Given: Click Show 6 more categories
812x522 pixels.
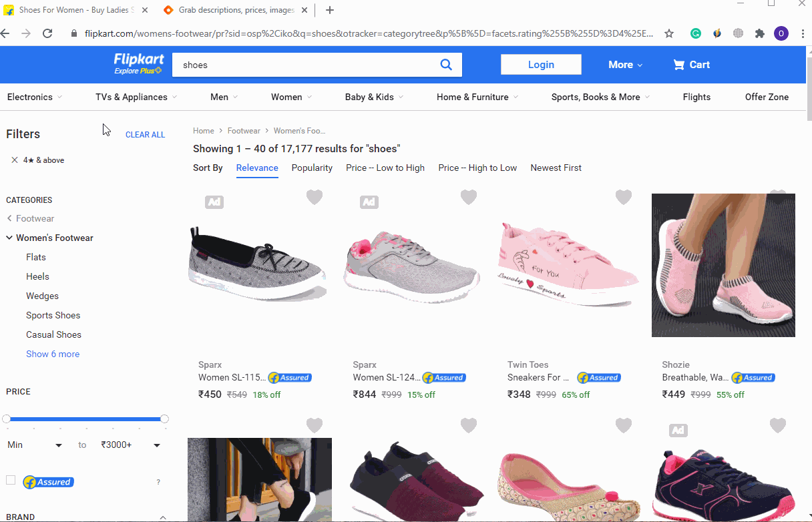Looking at the screenshot, I should click(53, 354).
